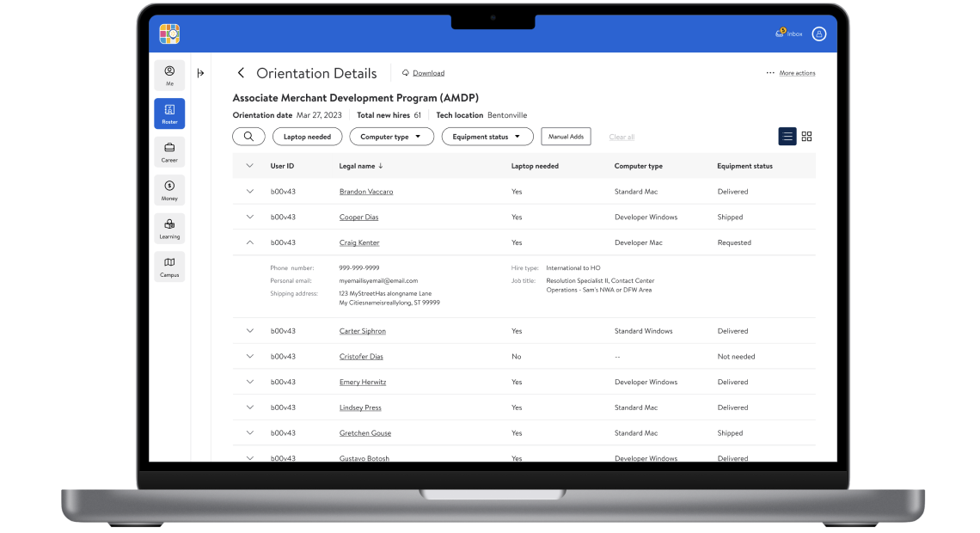Screen dimensions: 980x533
Task: Open Gretchen Gouse's profile link
Action: tap(365, 433)
